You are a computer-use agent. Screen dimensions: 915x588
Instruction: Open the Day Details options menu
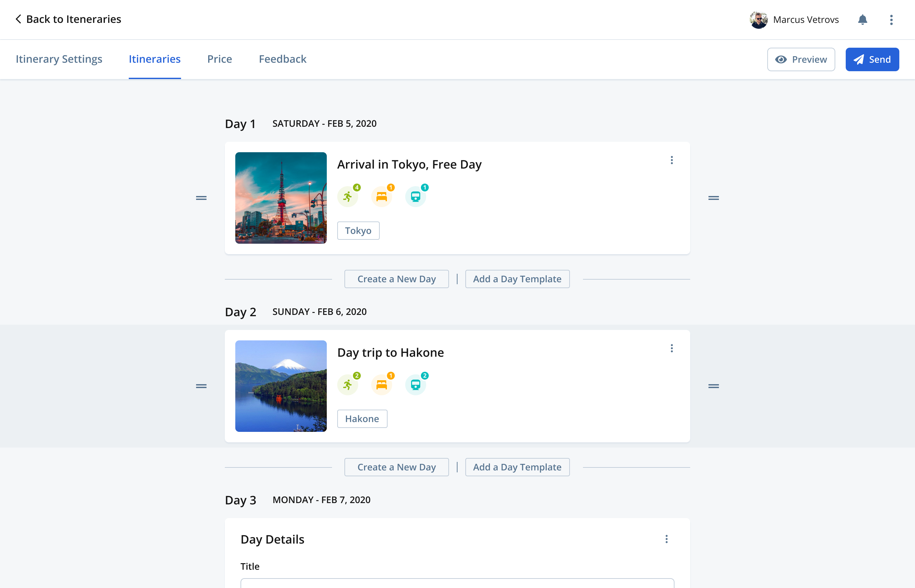pyautogui.click(x=666, y=539)
